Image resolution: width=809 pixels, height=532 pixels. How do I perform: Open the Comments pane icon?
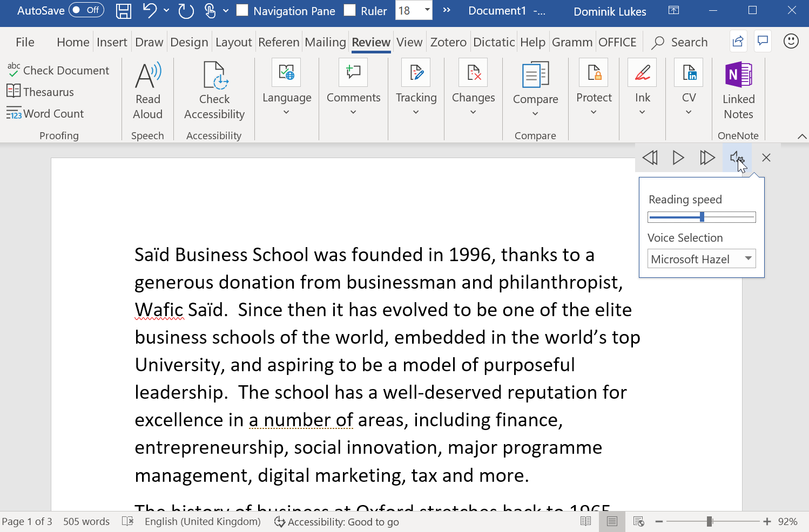[x=763, y=42]
